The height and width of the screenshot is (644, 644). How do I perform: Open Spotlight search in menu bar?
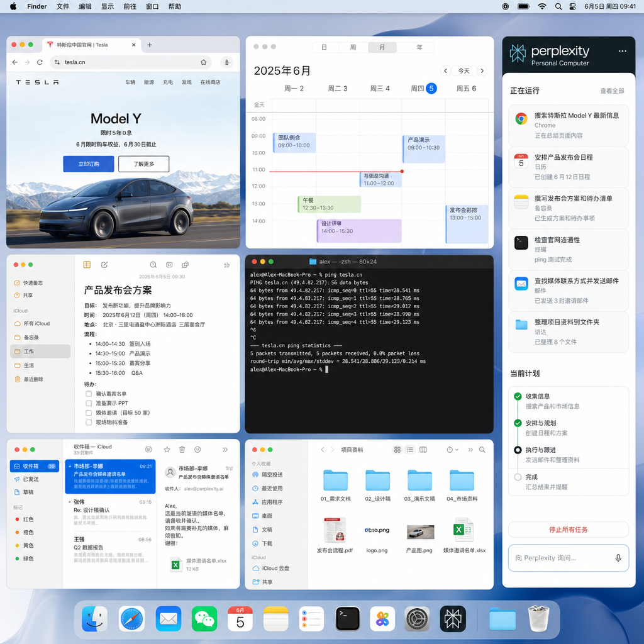(558, 6)
